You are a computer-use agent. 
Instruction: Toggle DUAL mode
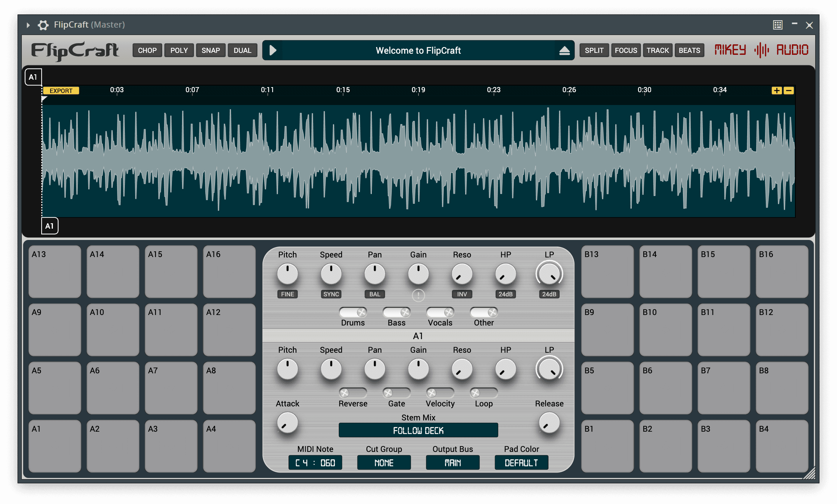point(242,51)
